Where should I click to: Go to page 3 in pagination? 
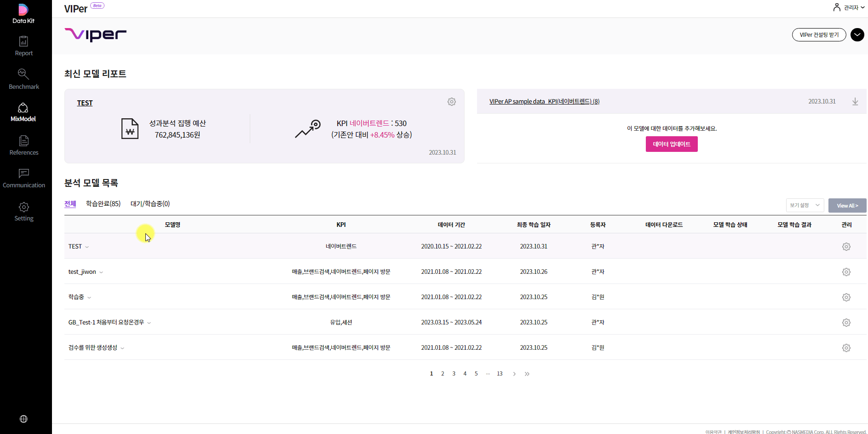pos(454,374)
